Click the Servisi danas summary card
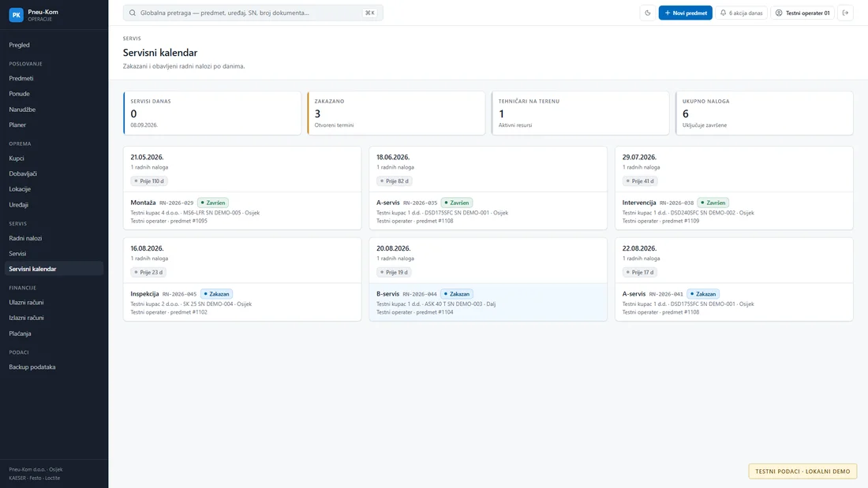The image size is (868, 488). click(x=212, y=113)
